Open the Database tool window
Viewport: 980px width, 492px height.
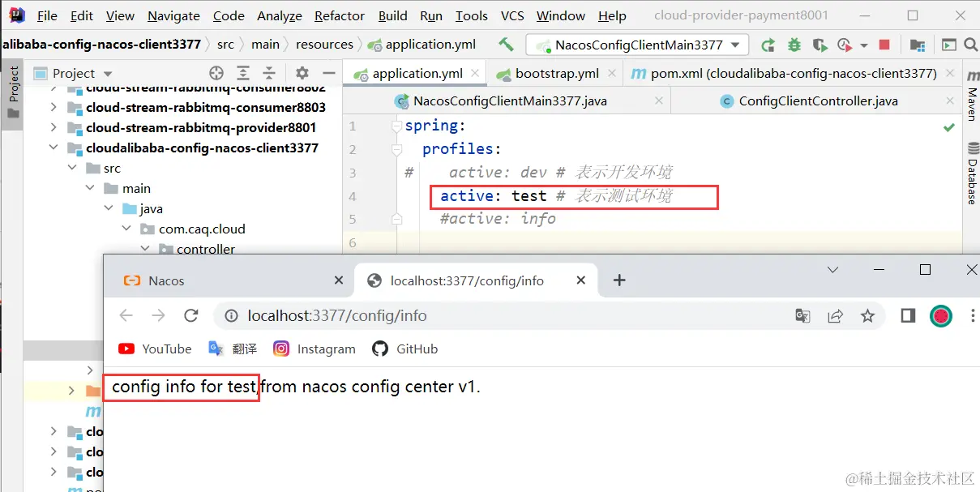(x=971, y=173)
